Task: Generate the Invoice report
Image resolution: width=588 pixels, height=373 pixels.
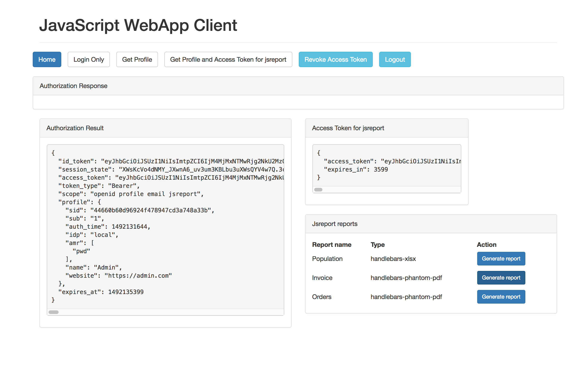Action: [x=501, y=277]
